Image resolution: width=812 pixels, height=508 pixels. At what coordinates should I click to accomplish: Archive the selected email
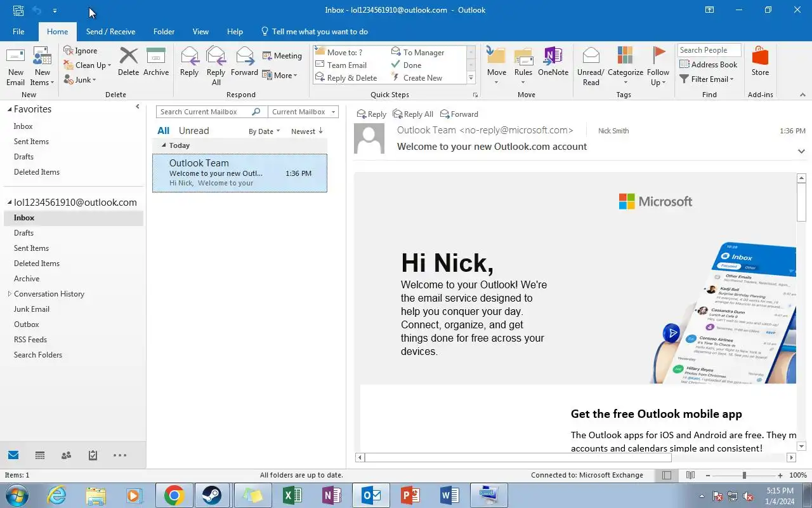coord(156,62)
